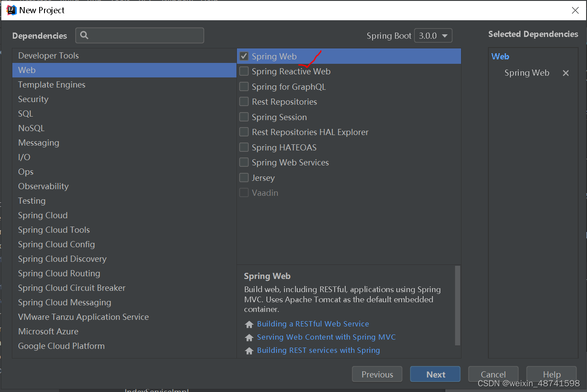The image size is (587, 392).
Task: Tick the Rest Repositories checkbox
Action: [244, 102]
